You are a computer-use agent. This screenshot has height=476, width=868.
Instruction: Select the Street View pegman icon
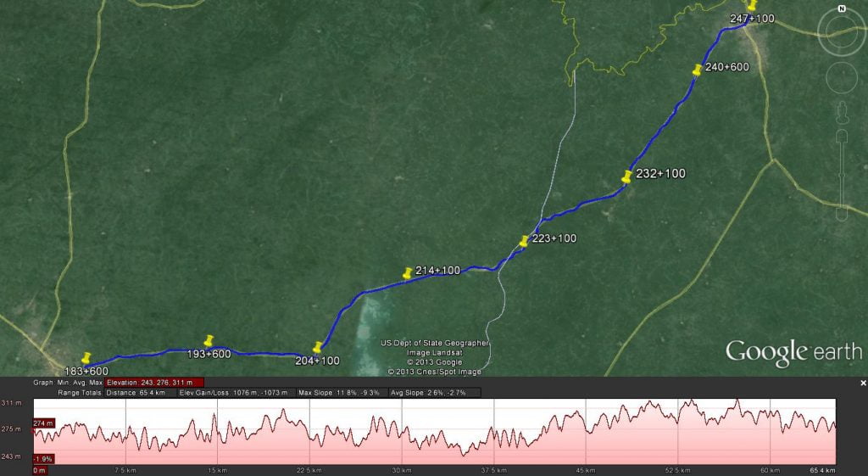click(842, 112)
